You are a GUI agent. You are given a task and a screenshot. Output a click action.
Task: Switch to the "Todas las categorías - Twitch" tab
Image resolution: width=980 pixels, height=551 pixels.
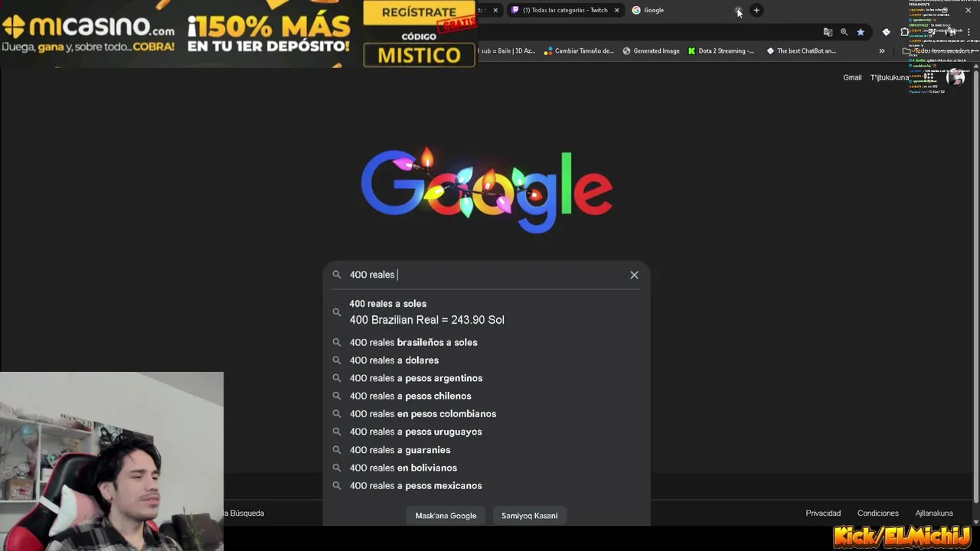(x=565, y=10)
